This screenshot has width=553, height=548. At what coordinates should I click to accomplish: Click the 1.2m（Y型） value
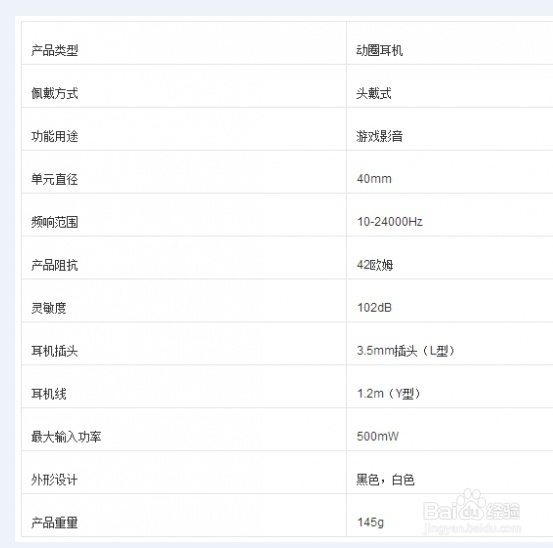point(389,394)
